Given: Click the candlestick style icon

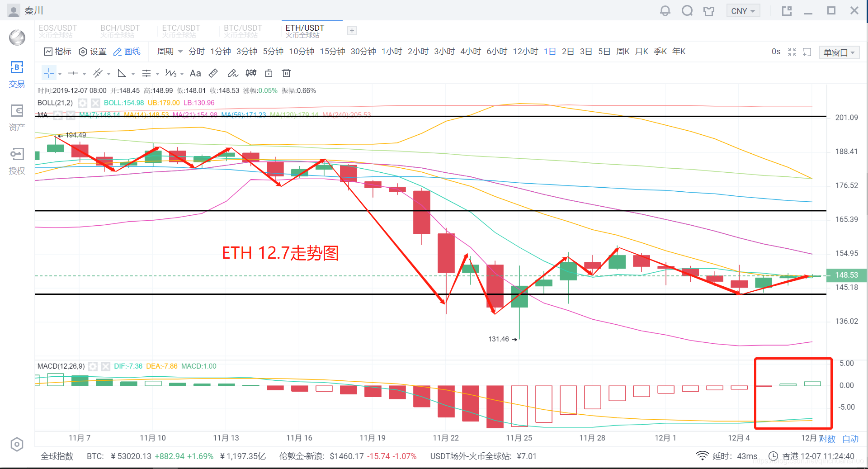Looking at the screenshot, I should pyautogui.click(x=251, y=73).
